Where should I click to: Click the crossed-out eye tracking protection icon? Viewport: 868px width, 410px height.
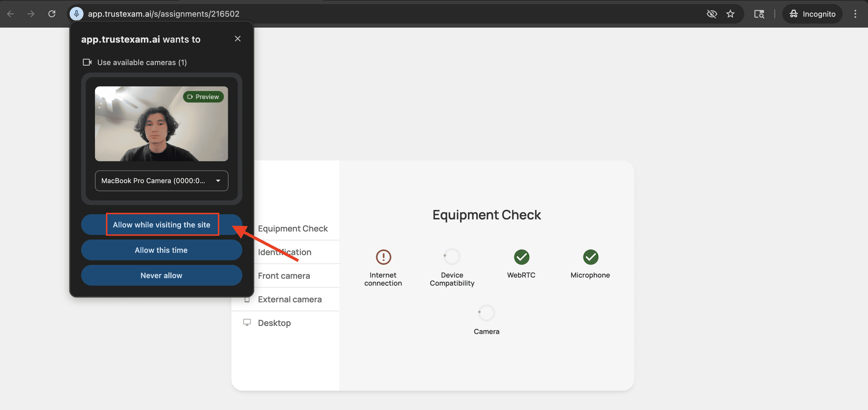coord(712,14)
